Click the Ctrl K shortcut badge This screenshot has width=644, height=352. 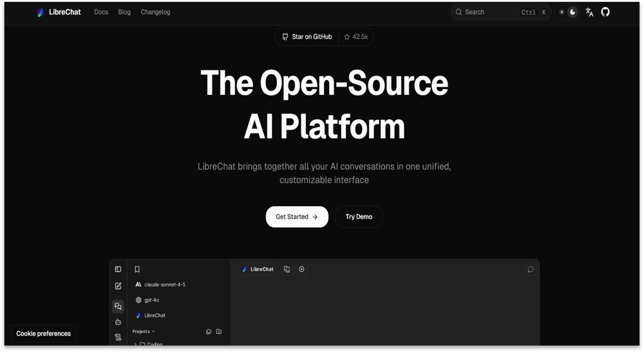click(x=533, y=12)
